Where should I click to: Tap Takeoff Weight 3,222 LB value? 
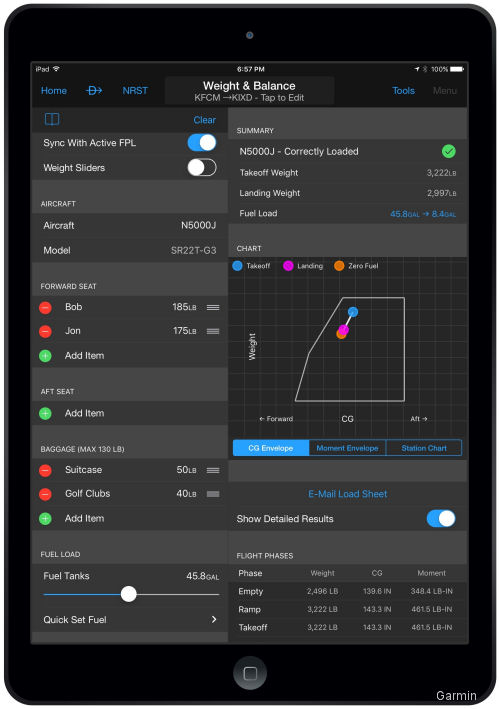coord(441,173)
